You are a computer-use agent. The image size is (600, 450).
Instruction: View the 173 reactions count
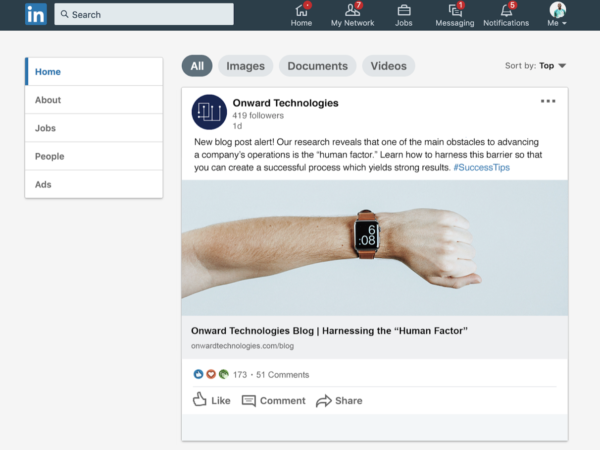[x=240, y=375]
